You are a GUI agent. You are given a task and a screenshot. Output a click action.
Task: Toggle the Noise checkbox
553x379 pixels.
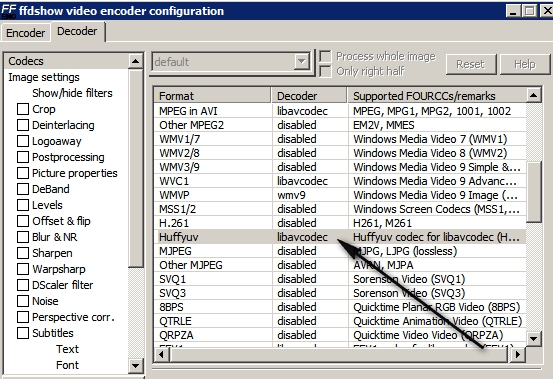pos(23,301)
